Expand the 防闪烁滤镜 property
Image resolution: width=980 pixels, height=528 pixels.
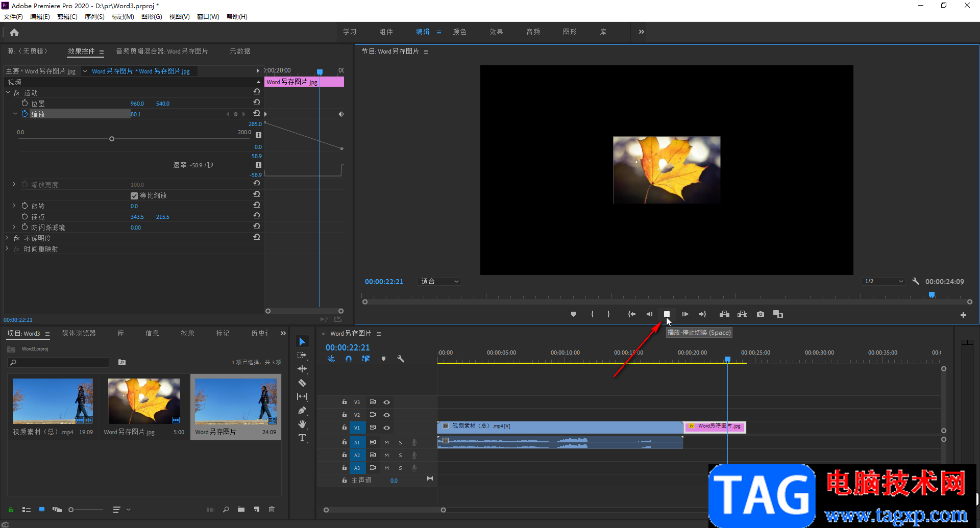[x=14, y=227]
